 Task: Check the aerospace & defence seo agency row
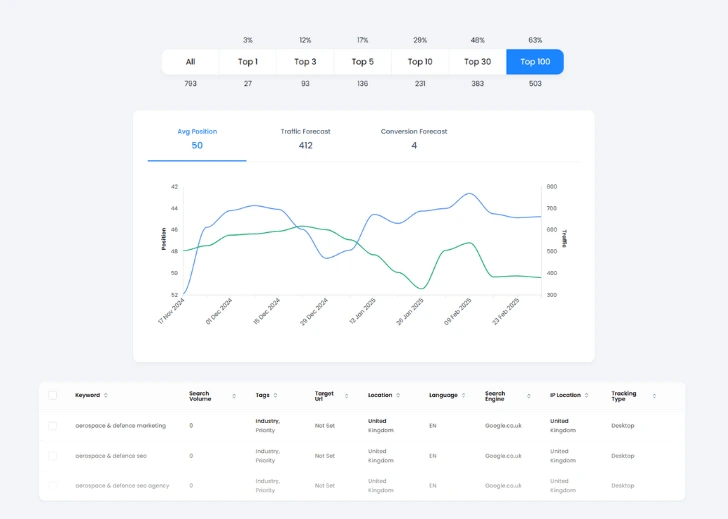pyautogui.click(x=53, y=486)
